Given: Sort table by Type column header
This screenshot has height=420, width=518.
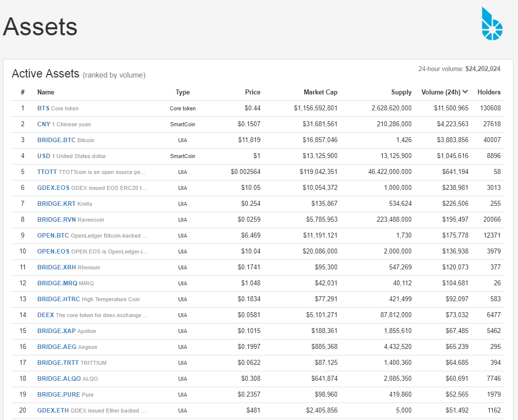Looking at the screenshot, I should (x=182, y=92).
